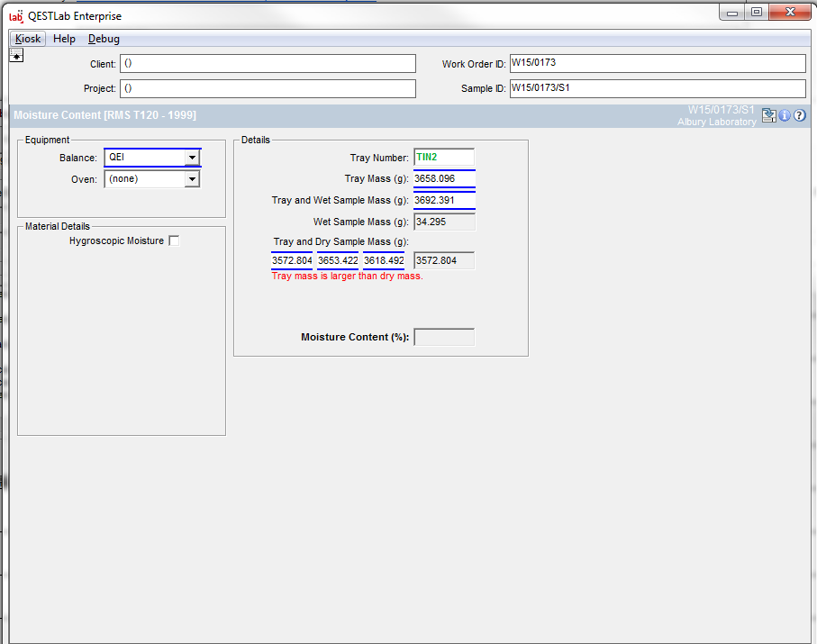Click the Sample ID field
817x644 pixels.
coord(657,88)
